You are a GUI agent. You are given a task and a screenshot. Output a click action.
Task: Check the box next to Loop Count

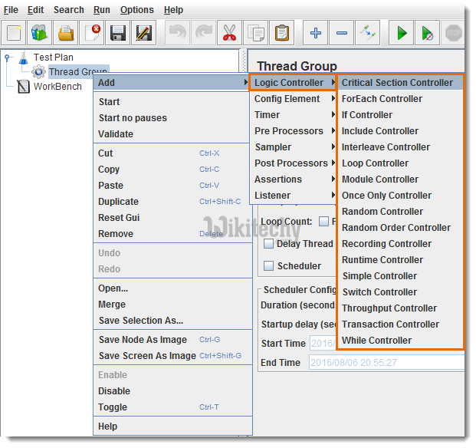[323, 222]
